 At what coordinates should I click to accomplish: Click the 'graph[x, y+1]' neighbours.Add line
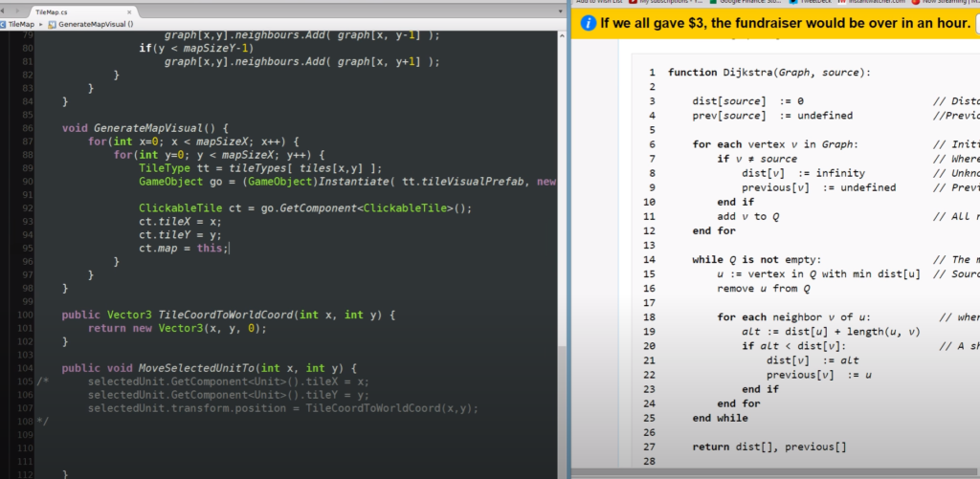(x=301, y=61)
